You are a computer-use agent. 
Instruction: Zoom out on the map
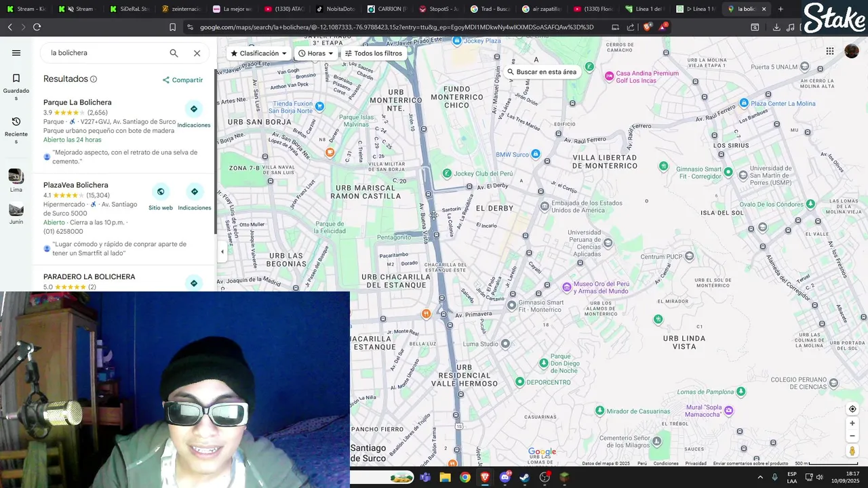[852, 436]
